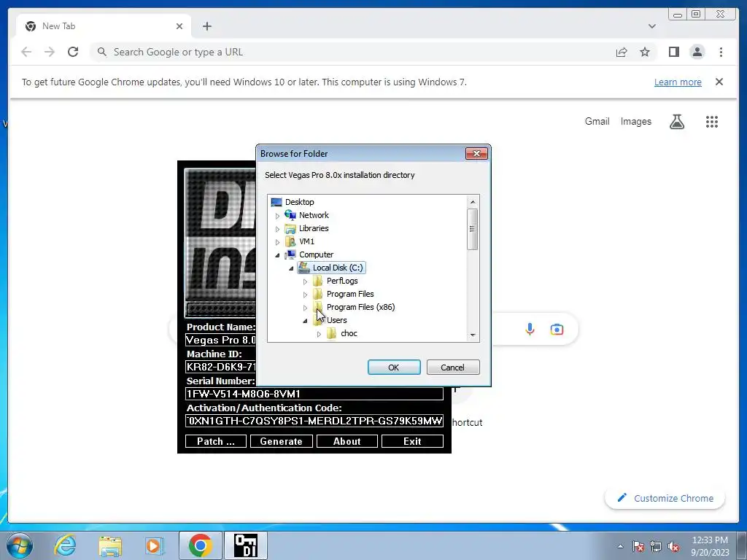
Task: Click the Chrome back arrow
Action: pos(26,52)
